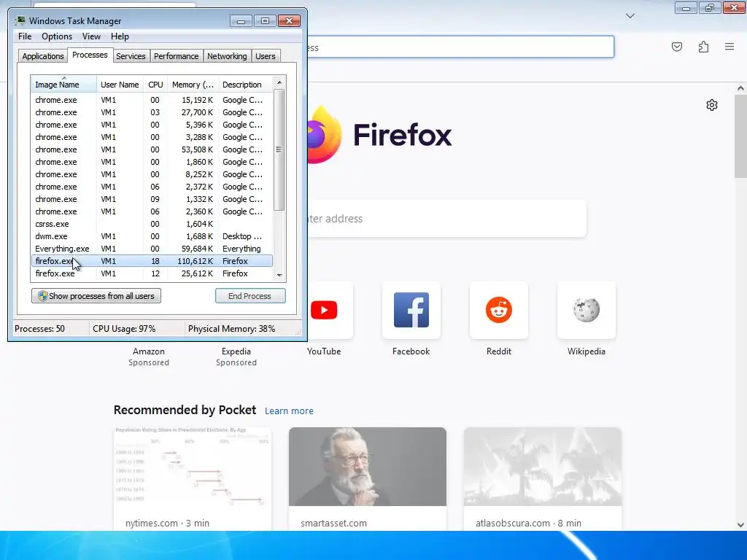This screenshot has width=747, height=560.
Task: Switch to the Networking tab
Action: (227, 55)
